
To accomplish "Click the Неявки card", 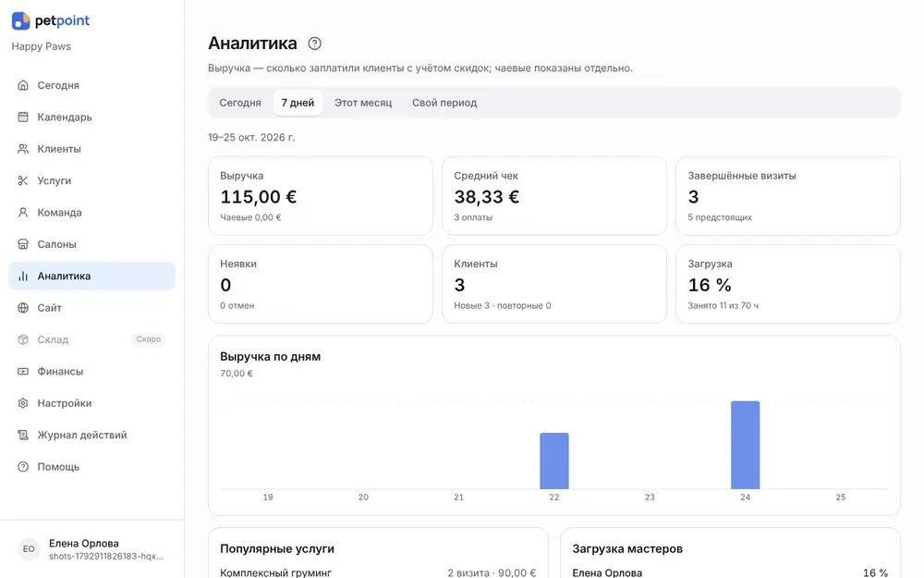I will point(321,284).
